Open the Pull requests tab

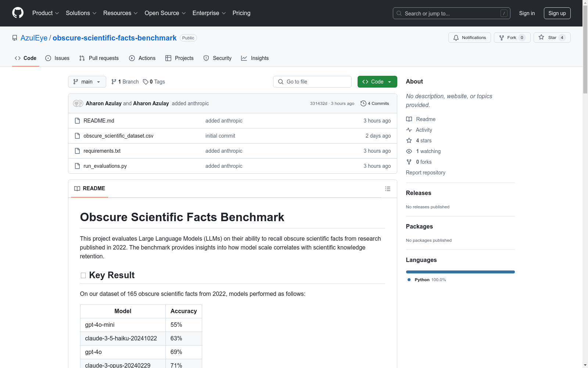[99, 58]
